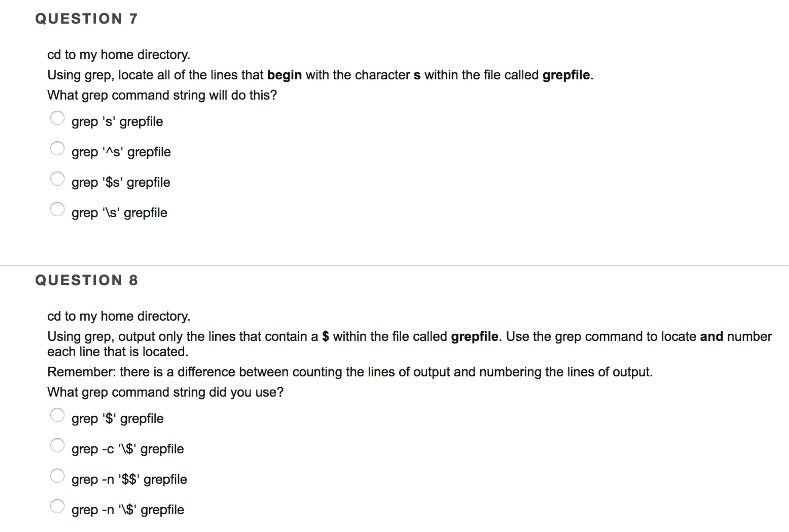This screenshot has width=789, height=532.
Task: Click "What grep command string will do this?"
Action: click(x=162, y=95)
